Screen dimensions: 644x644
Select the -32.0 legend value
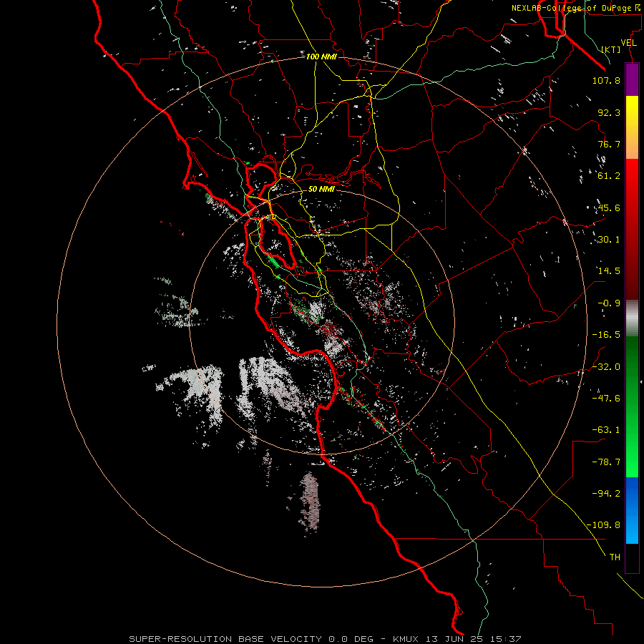(606, 367)
